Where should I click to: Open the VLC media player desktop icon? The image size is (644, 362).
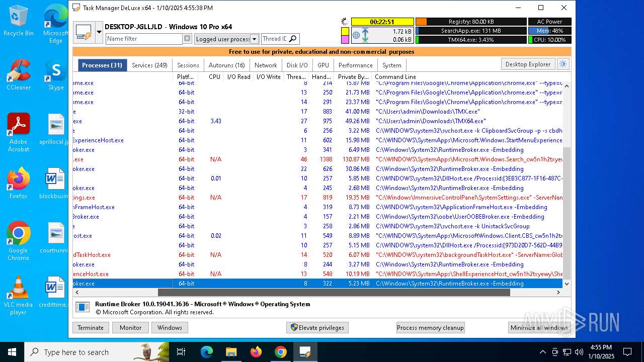coord(18,296)
